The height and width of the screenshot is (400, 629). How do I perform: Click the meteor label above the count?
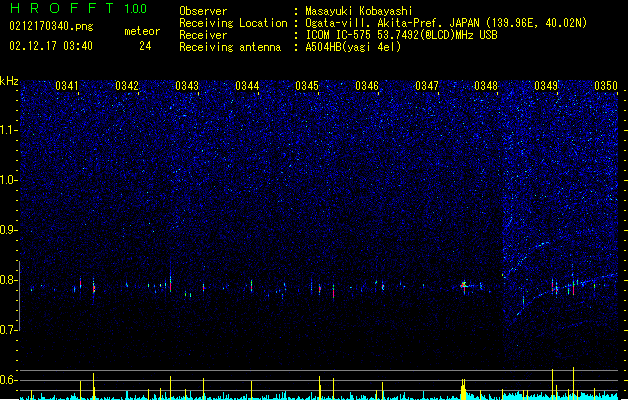(142, 31)
